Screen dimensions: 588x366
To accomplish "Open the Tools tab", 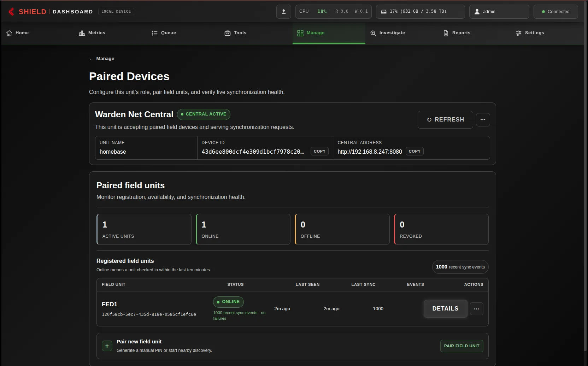I will coord(256,33).
